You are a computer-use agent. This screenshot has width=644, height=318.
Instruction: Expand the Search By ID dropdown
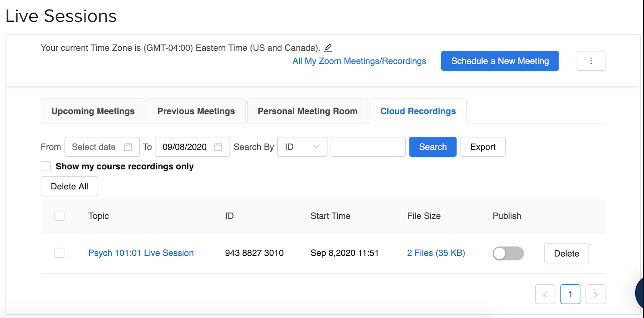click(x=302, y=147)
